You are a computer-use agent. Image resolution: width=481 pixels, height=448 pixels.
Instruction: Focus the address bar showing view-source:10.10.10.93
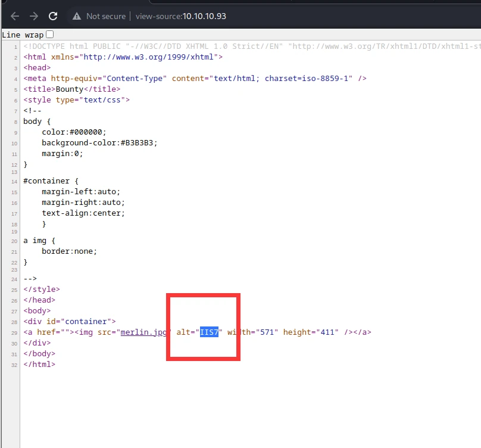(x=181, y=16)
